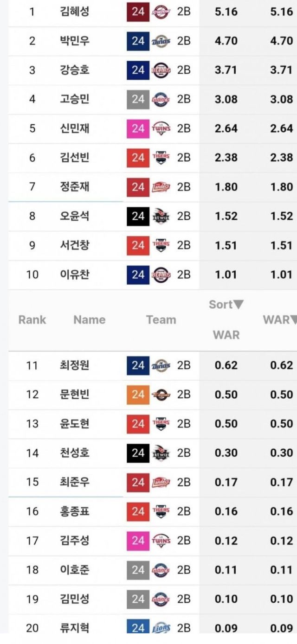Open the Sort dropdown arrow in header
Screen dimensions: 297x644
pyautogui.click(x=238, y=305)
